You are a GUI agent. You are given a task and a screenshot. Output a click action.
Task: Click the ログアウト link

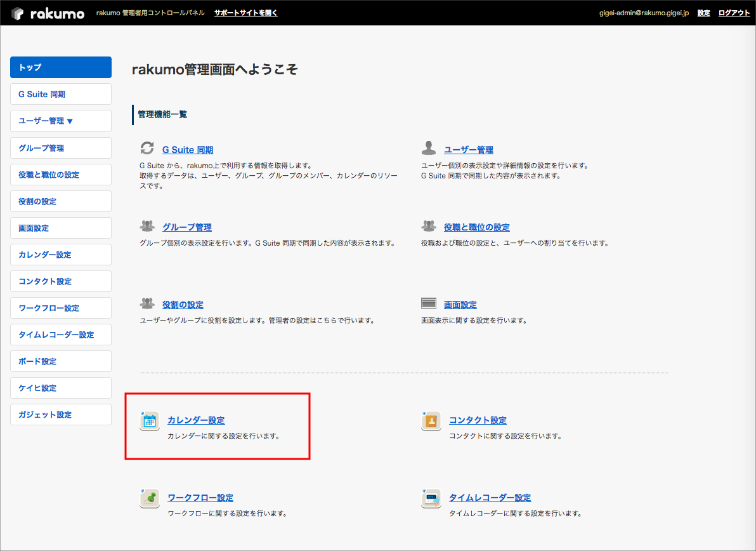pyautogui.click(x=734, y=13)
